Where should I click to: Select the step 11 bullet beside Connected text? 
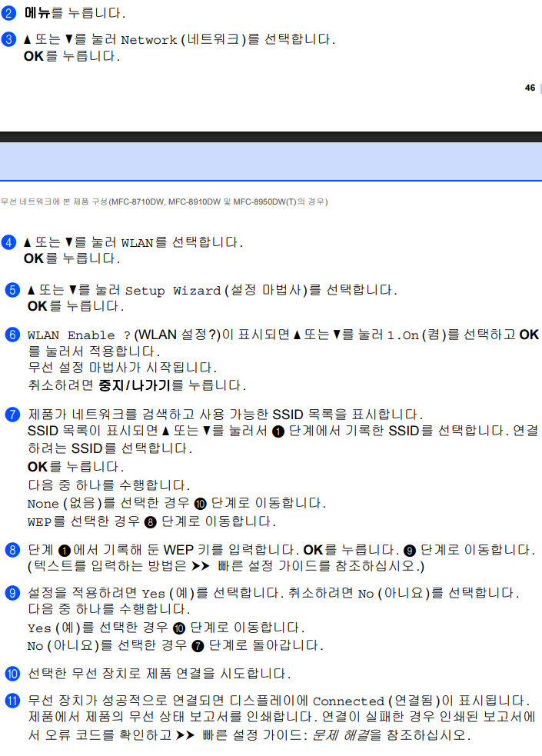(12, 701)
